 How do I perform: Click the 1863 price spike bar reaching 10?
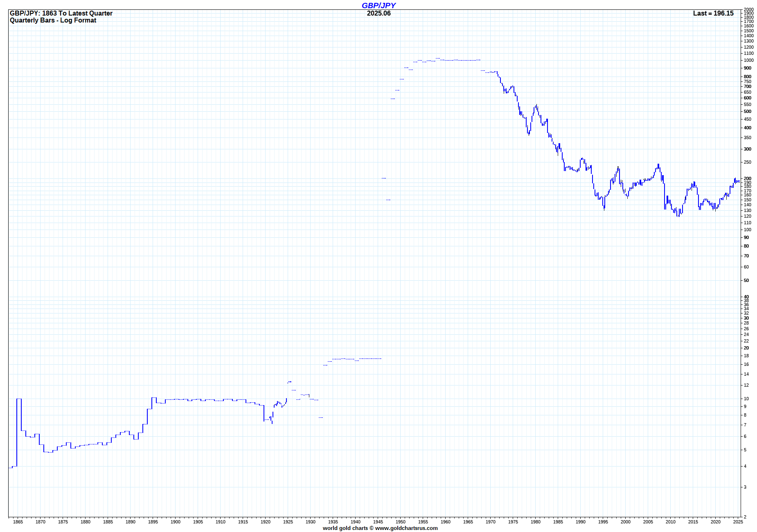pos(17,432)
